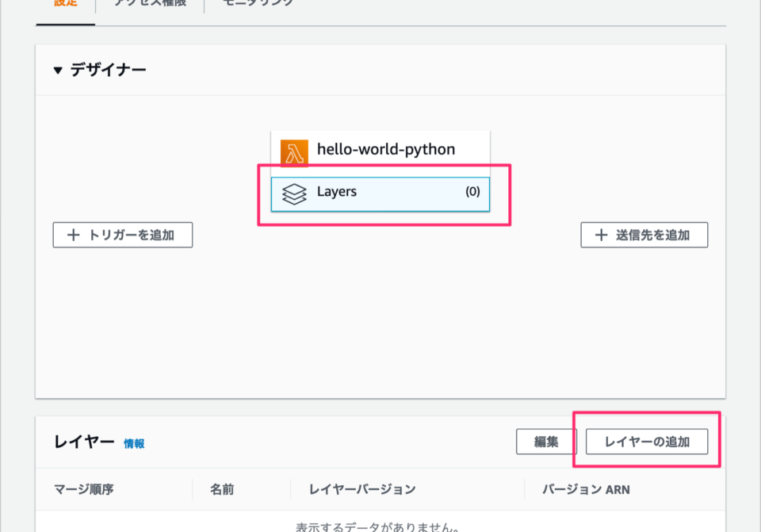Open the Layers node showing count (0)

click(380, 193)
